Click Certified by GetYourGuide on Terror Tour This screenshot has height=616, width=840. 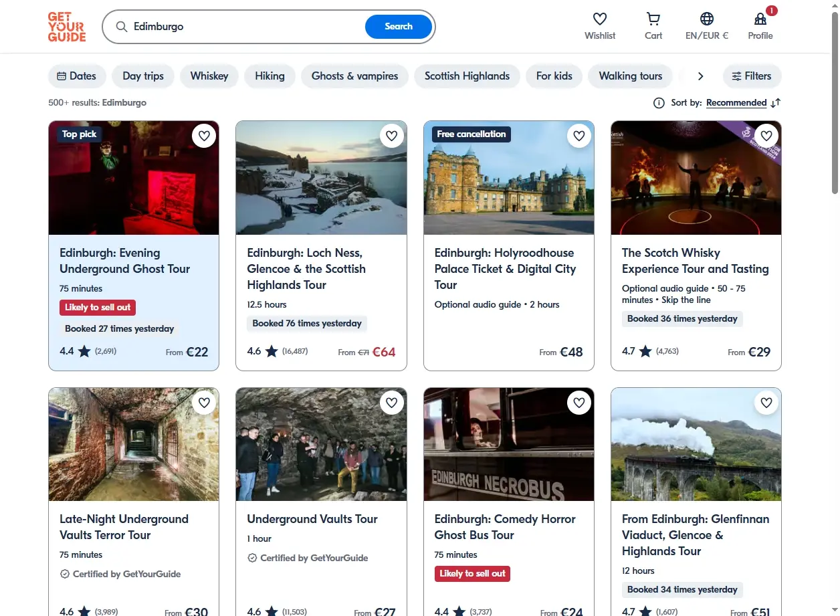pos(120,574)
